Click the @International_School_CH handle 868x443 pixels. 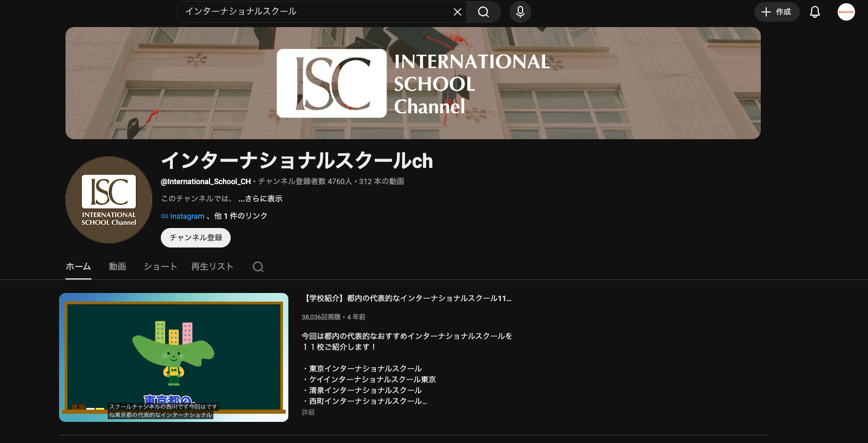click(206, 181)
